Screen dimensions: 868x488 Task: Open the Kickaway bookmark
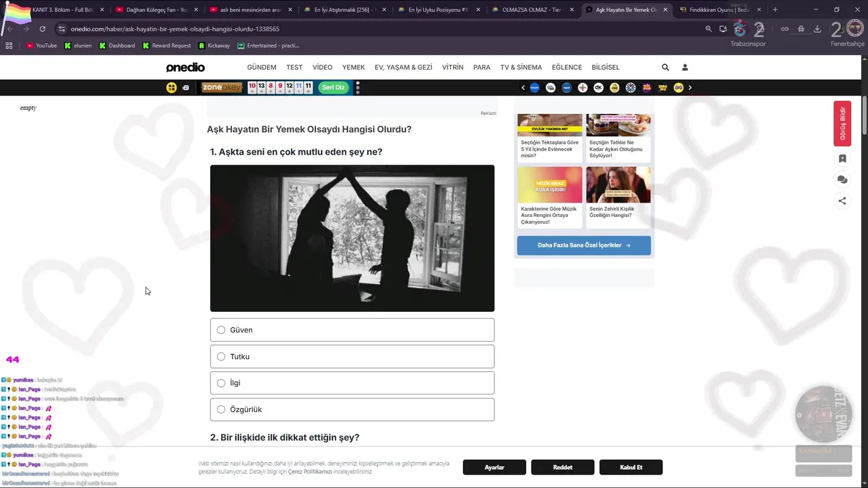click(214, 45)
